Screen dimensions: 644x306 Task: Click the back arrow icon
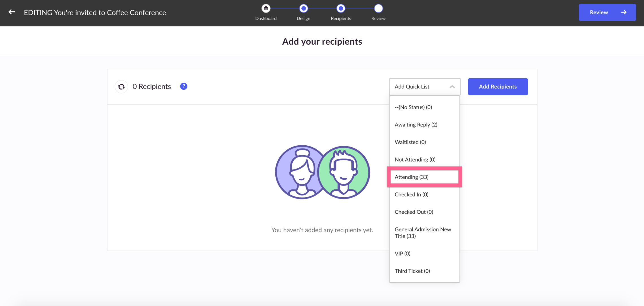click(x=12, y=12)
